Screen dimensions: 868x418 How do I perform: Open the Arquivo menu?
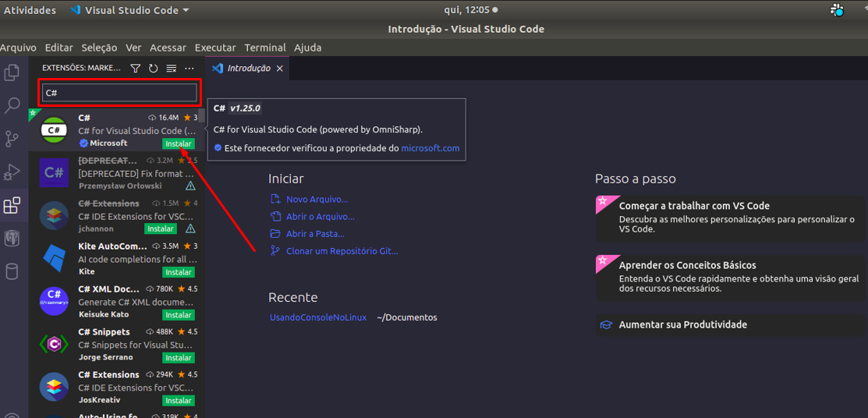point(18,48)
